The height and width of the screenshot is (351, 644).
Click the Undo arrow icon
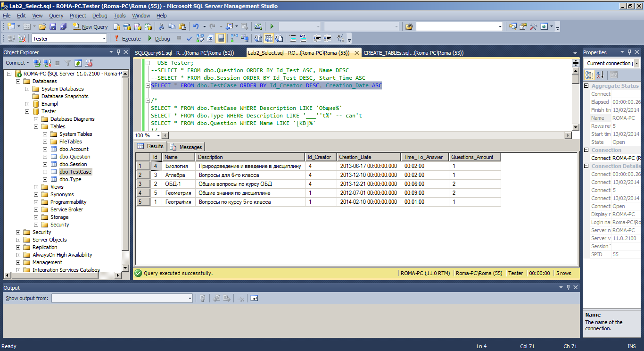[x=196, y=27]
